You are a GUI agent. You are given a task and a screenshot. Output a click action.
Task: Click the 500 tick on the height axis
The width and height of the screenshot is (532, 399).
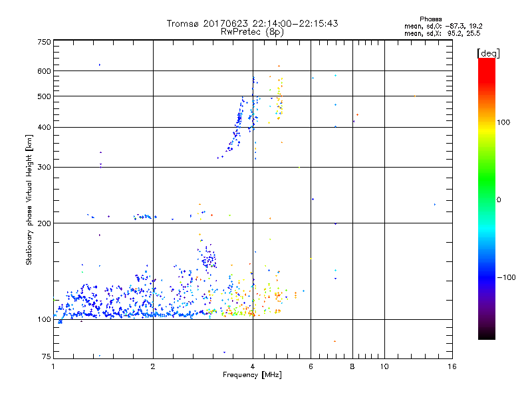coord(44,96)
